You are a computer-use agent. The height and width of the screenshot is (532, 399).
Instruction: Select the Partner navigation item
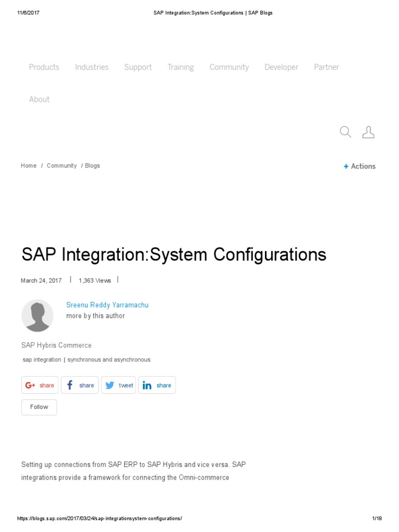[327, 67]
